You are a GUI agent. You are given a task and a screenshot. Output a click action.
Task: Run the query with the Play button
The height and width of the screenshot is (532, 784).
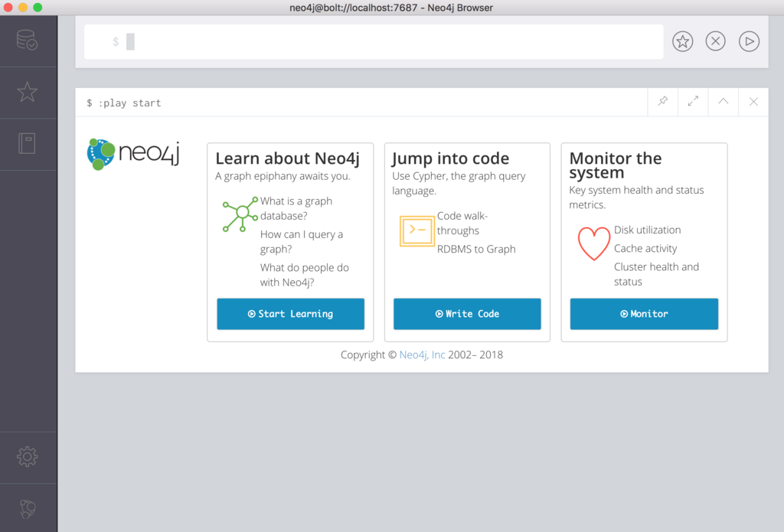(x=749, y=41)
